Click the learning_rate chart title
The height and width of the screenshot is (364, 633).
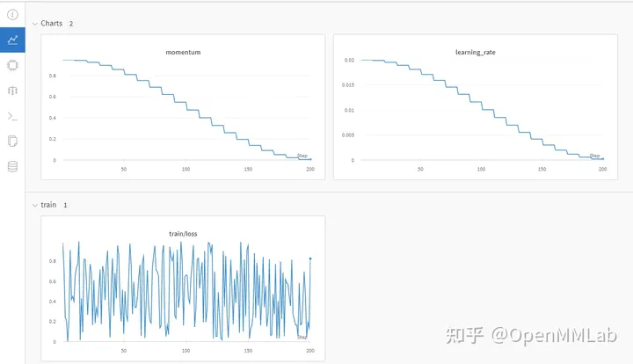(x=475, y=53)
